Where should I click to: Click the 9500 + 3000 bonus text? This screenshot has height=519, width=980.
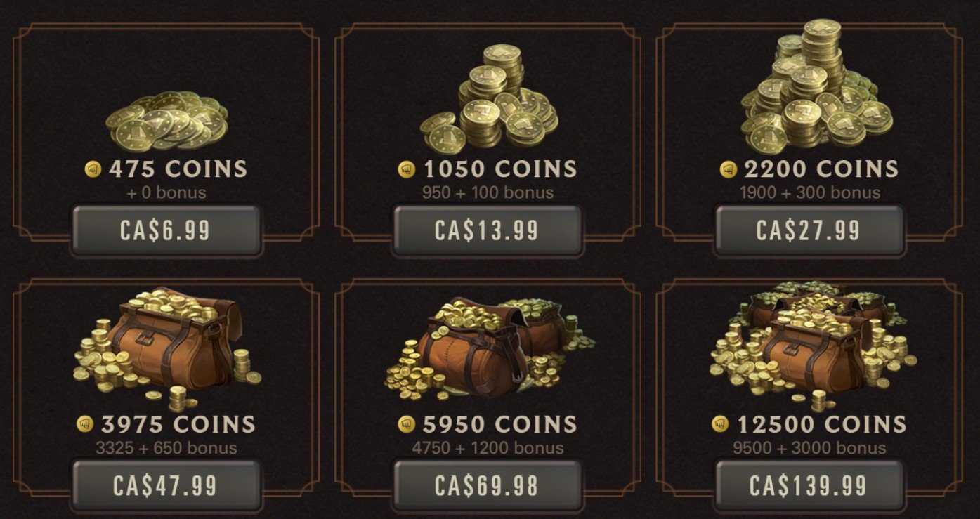tap(809, 447)
